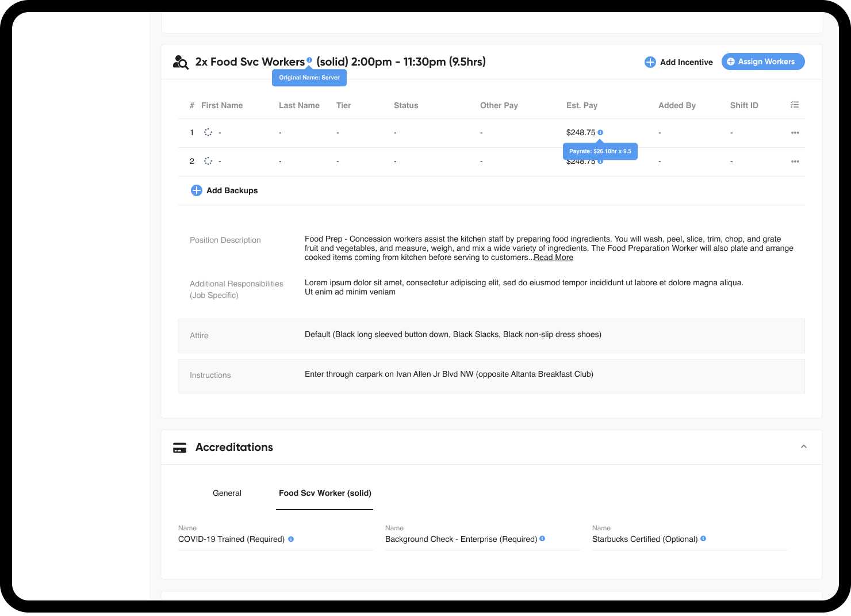Click the Tier column header
Image resolution: width=851 pixels, height=616 pixels.
pyautogui.click(x=343, y=105)
